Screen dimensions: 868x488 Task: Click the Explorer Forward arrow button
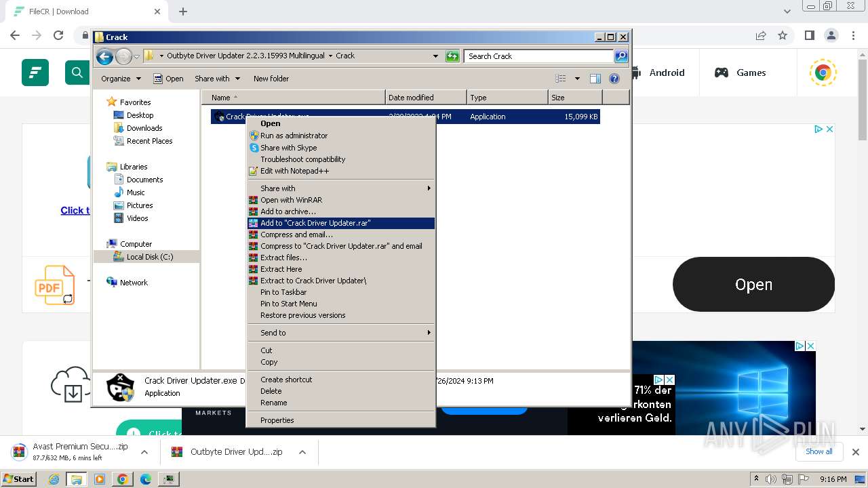pyautogui.click(x=123, y=56)
